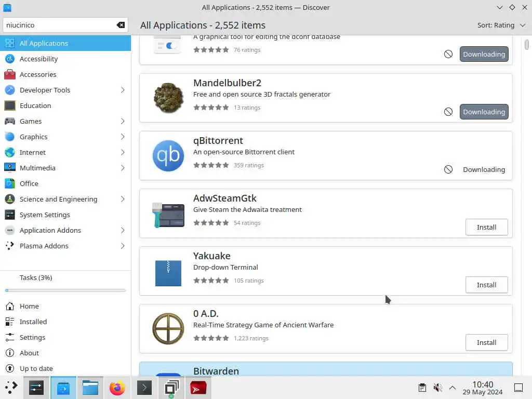The height and width of the screenshot is (399, 532).
Task: Click the results list vertical scrollbar
Action: (527, 45)
